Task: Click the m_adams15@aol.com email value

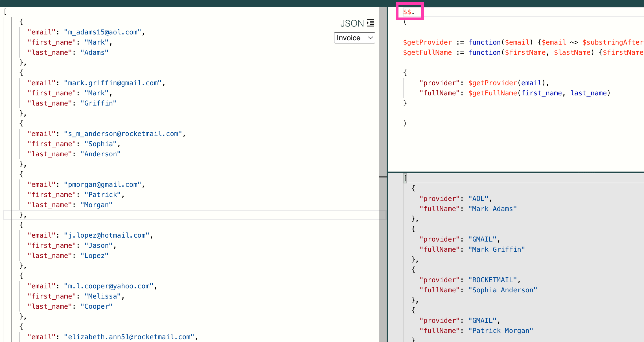Action: [102, 32]
